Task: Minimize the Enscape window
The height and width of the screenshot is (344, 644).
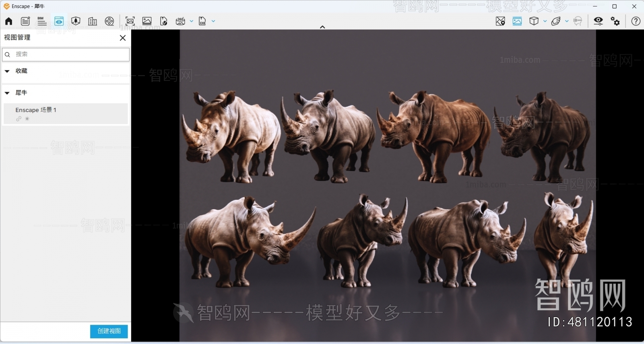Action: (x=595, y=6)
